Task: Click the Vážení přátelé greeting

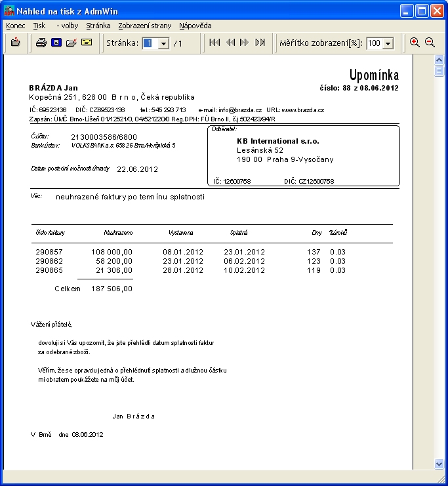Action: (x=51, y=325)
